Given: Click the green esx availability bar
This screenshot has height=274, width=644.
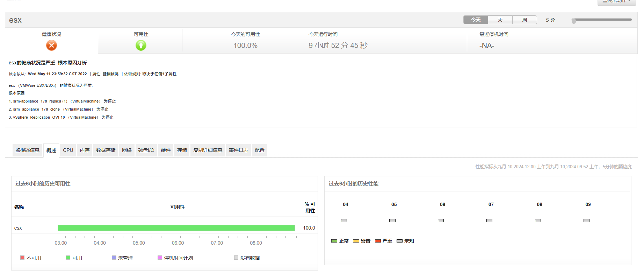Looking at the screenshot, I should pos(176,228).
